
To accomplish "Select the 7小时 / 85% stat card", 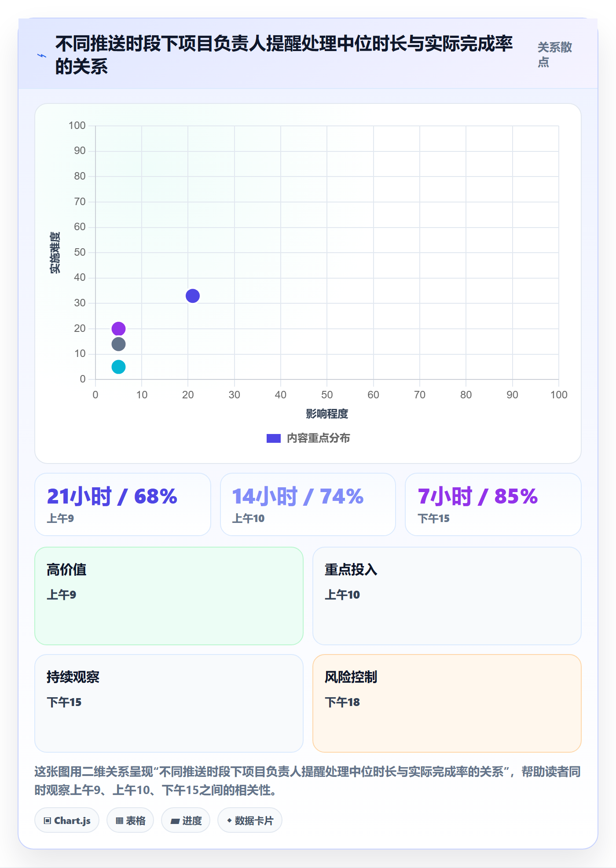I will click(x=493, y=504).
